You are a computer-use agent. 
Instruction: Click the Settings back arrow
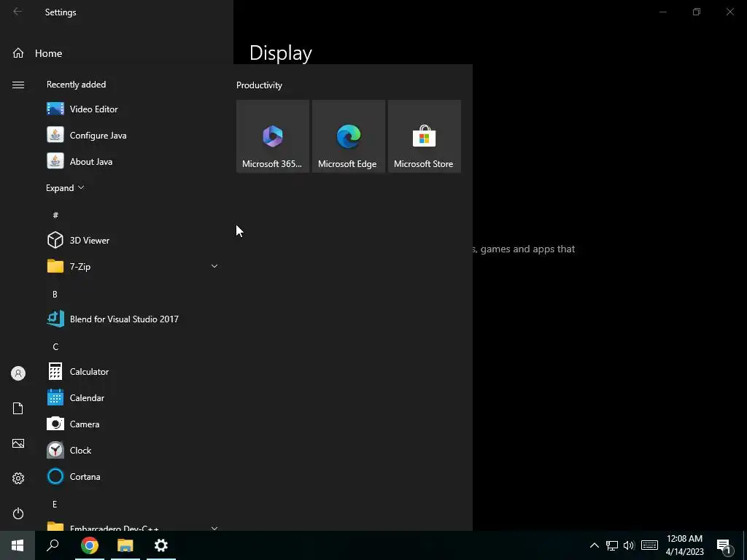[18, 12]
